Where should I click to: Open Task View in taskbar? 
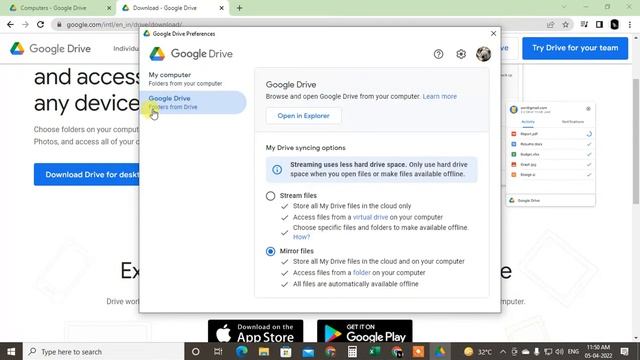(218, 351)
